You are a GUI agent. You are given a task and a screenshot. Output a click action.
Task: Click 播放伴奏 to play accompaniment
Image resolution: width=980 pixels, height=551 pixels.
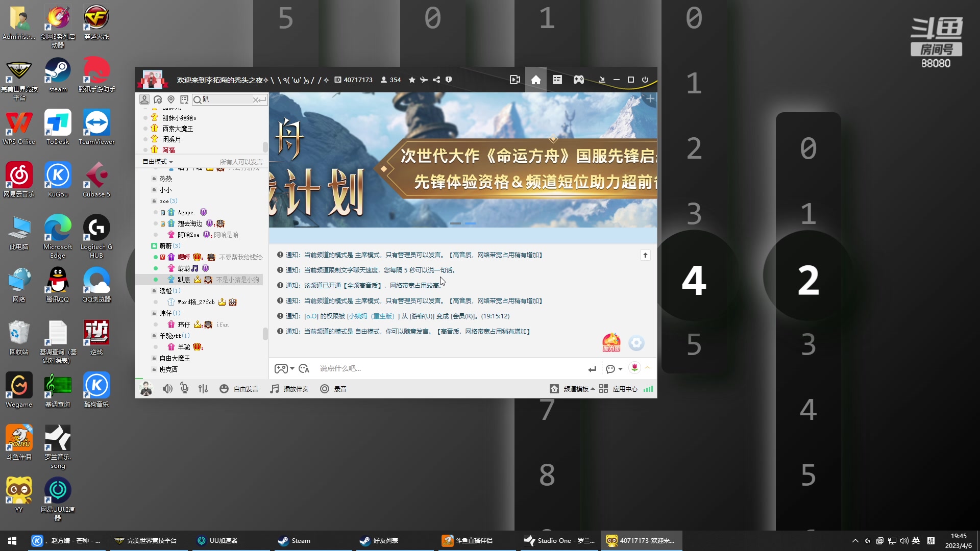coord(289,388)
